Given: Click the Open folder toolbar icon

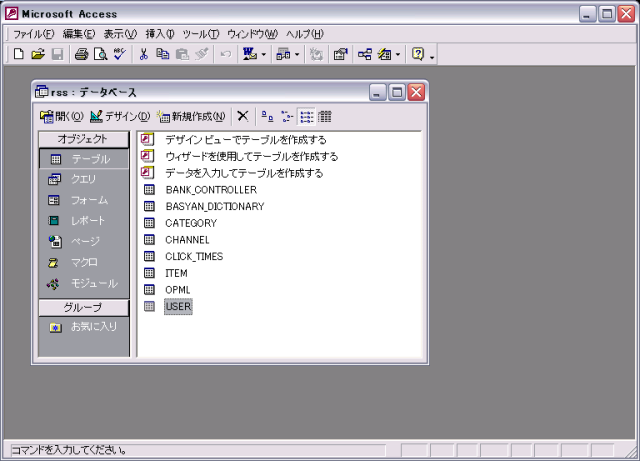Looking at the screenshot, I should tap(38, 54).
